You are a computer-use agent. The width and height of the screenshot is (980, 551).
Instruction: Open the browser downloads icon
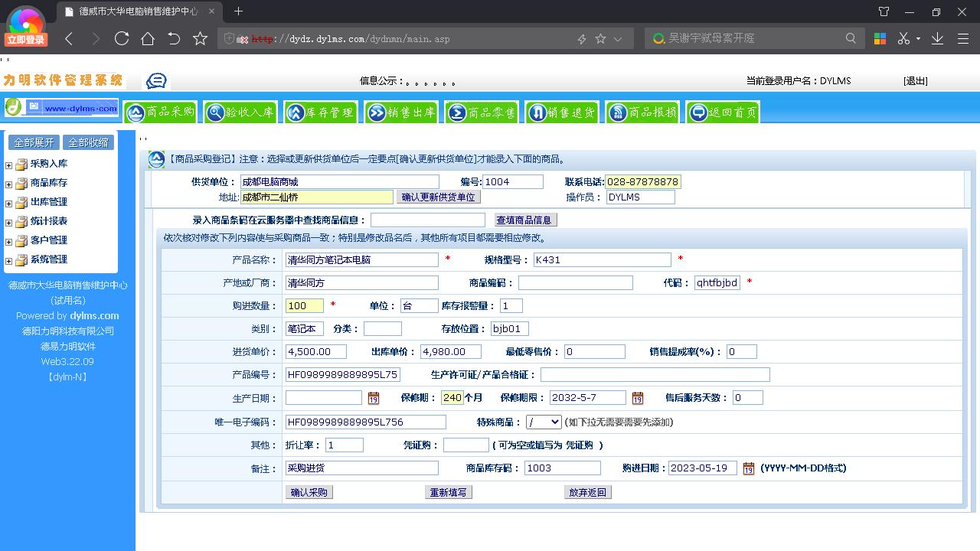tap(937, 36)
